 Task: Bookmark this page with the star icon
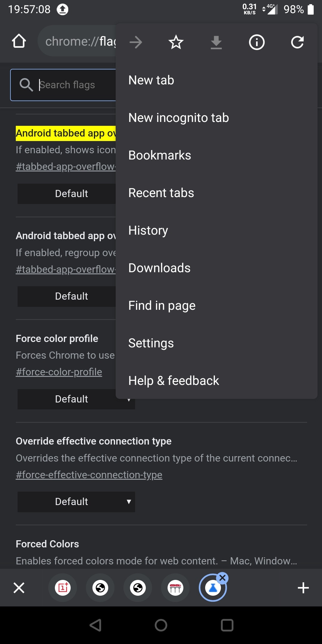[176, 42]
